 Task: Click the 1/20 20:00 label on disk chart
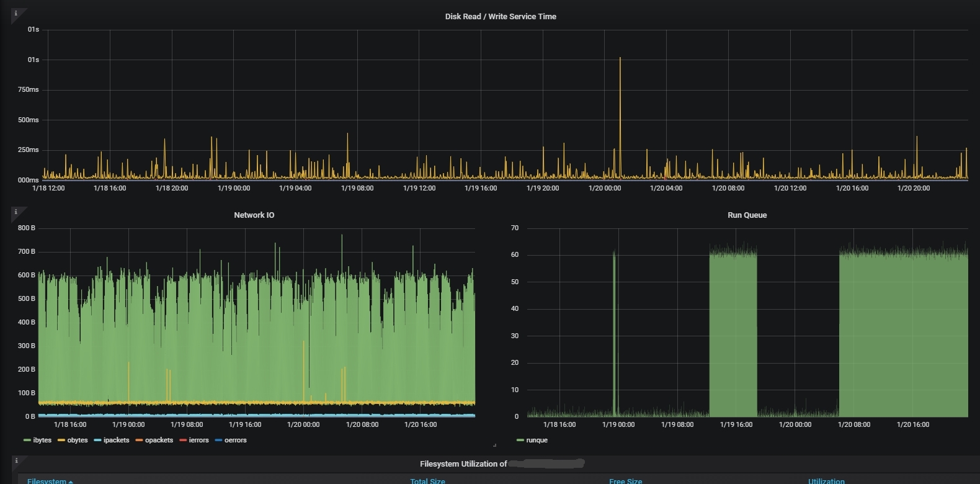tap(914, 188)
